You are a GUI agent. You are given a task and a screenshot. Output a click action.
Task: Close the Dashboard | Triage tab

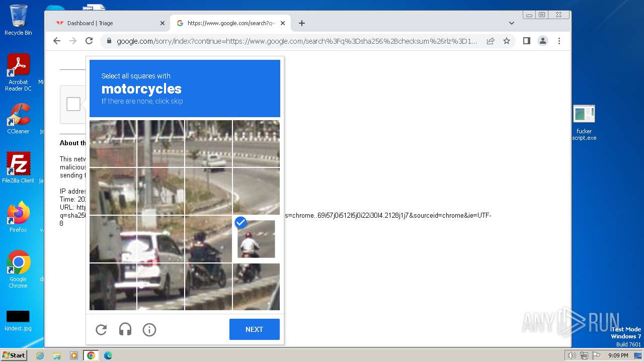pyautogui.click(x=162, y=23)
